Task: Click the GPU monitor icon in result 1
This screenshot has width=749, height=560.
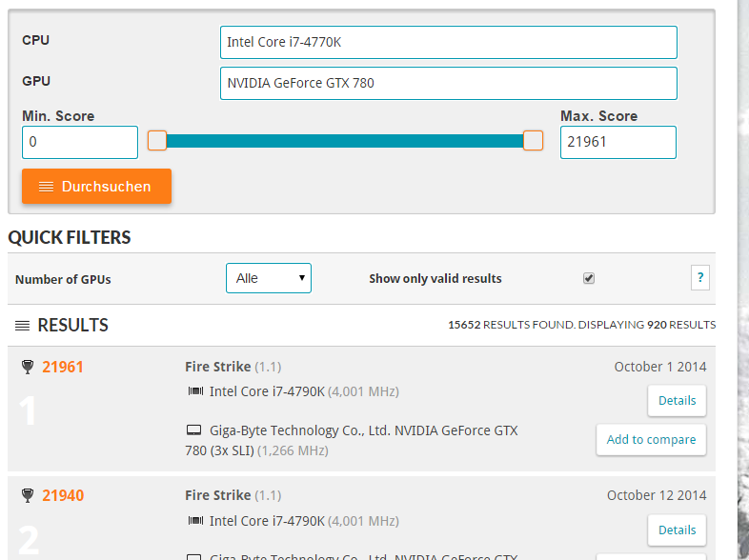Action: tap(193, 430)
